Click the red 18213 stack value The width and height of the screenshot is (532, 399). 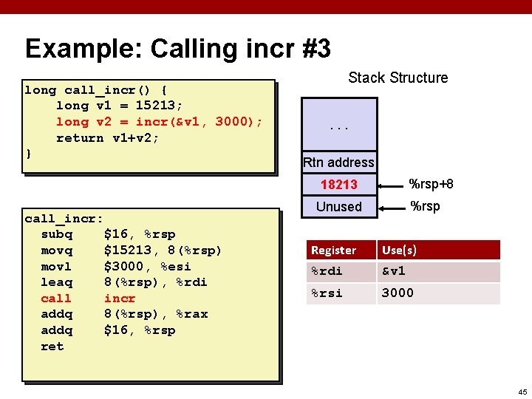pyautogui.click(x=339, y=185)
